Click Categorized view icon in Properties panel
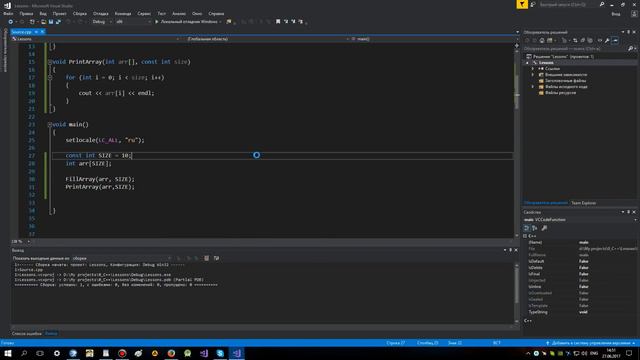The height and width of the screenshot is (360, 640). click(527, 228)
